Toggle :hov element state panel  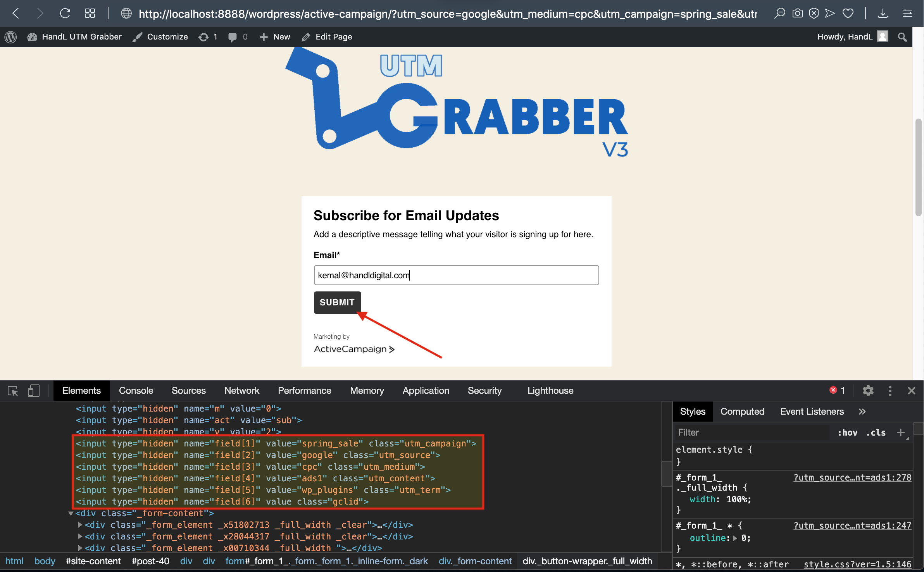(847, 432)
